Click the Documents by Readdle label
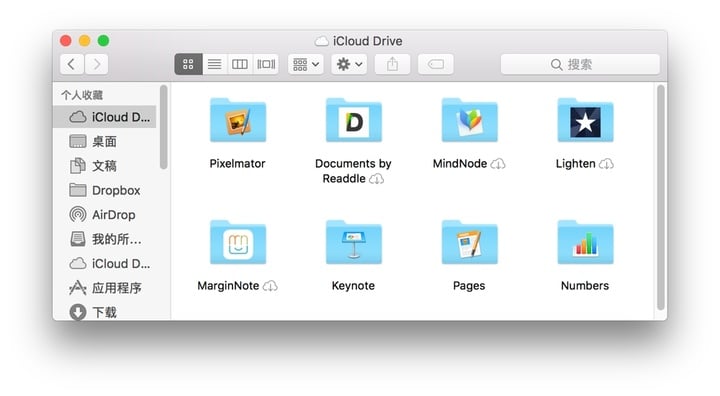Image resolution: width=720 pixels, height=396 pixels. (x=353, y=171)
